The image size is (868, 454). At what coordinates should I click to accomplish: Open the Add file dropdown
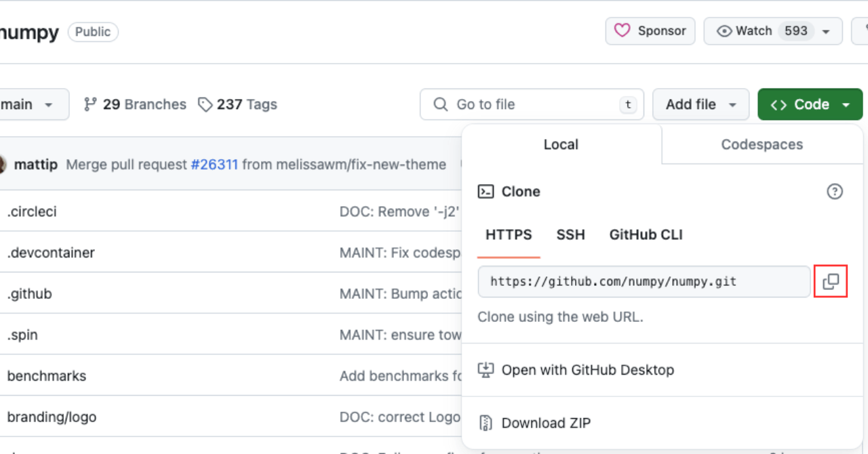(x=701, y=104)
